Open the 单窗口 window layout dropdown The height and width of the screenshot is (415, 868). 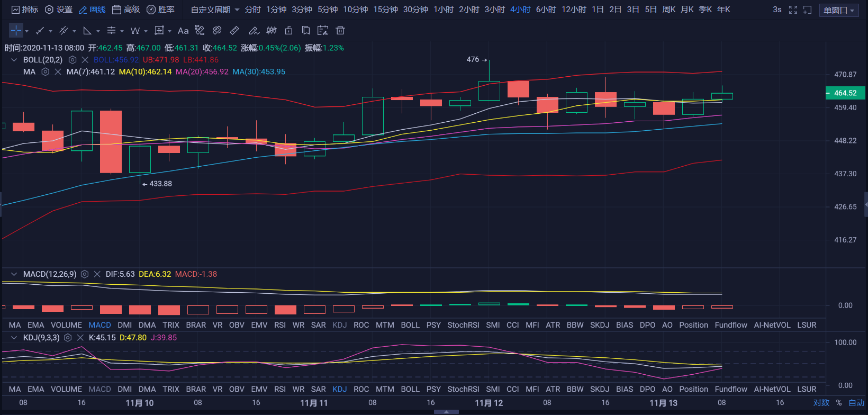839,10
